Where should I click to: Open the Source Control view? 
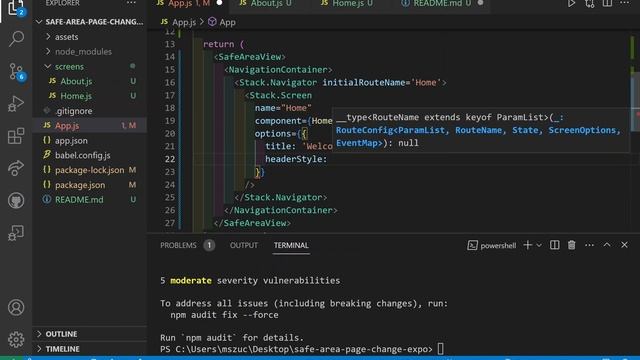coord(16,71)
